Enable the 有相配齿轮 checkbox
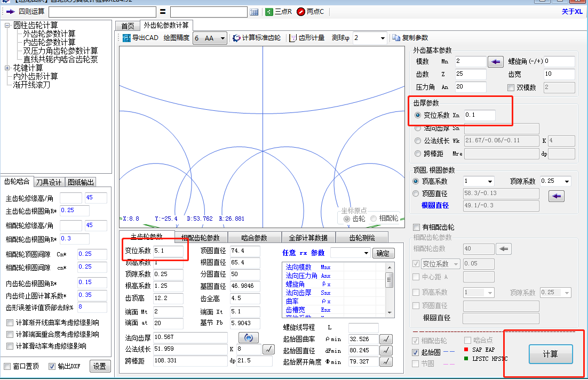 click(x=416, y=227)
